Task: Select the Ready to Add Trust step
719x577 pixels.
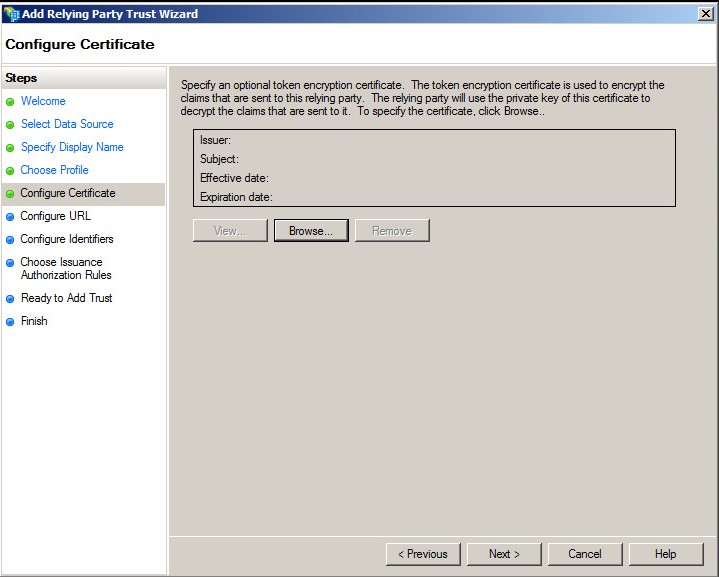Action: click(x=66, y=298)
